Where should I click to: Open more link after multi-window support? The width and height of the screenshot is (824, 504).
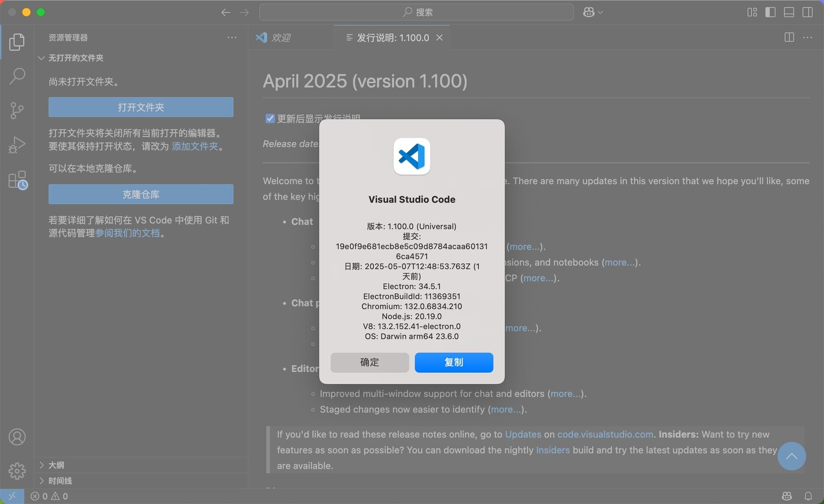tap(565, 394)
